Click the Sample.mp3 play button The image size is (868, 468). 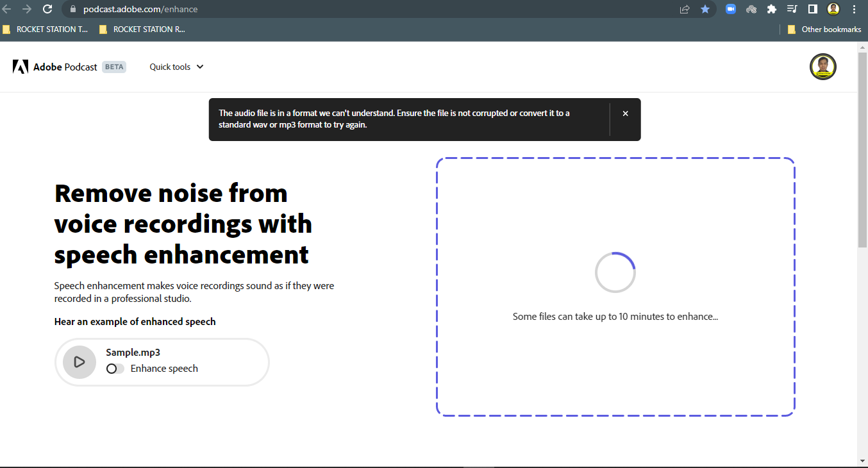click(79, 362)
